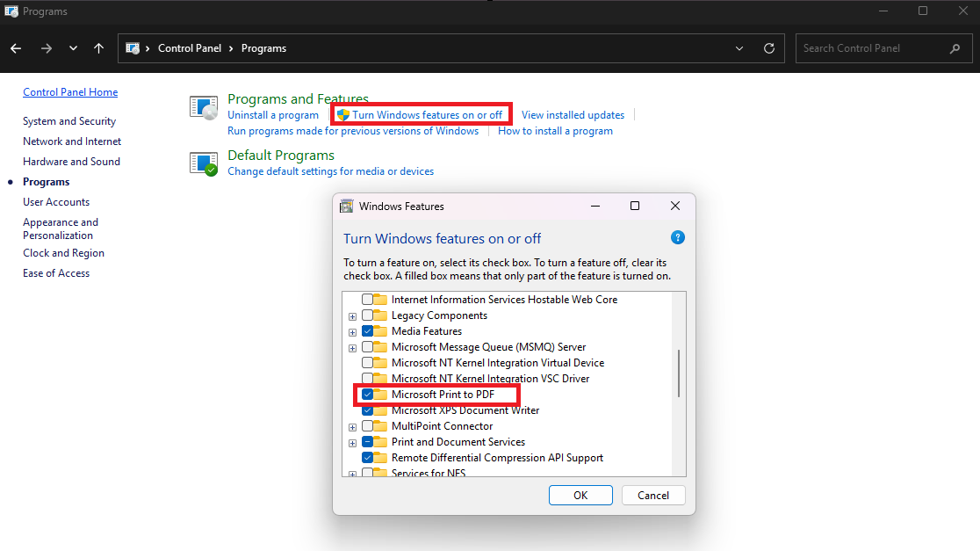Cancel the Windows Features dialog
The height and width of the screenshot is (551, 980).
coord(653,496)
